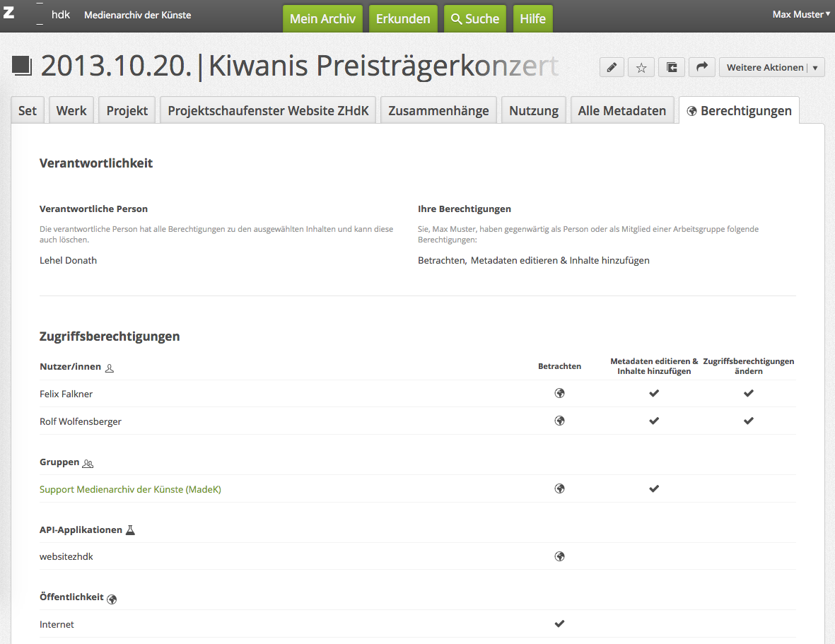
Task: Click the user icon beside Nutzer/innen
Action: (x=109, y=368)
